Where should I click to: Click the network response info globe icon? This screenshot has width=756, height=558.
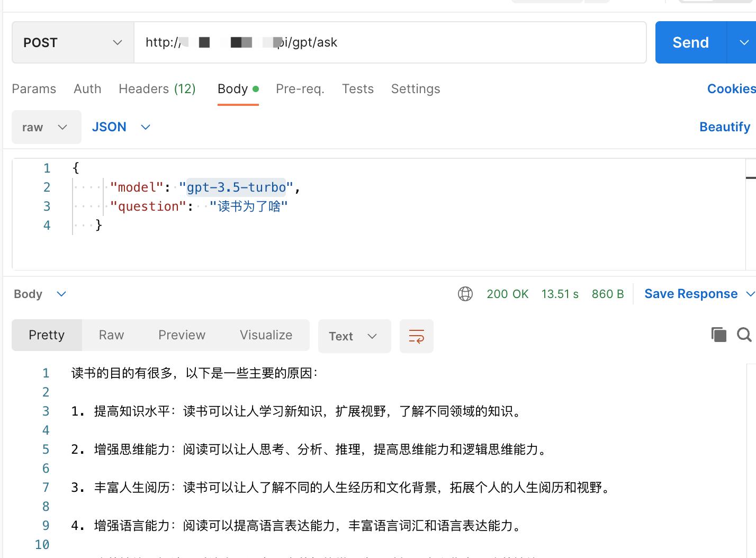coord(465,293)
